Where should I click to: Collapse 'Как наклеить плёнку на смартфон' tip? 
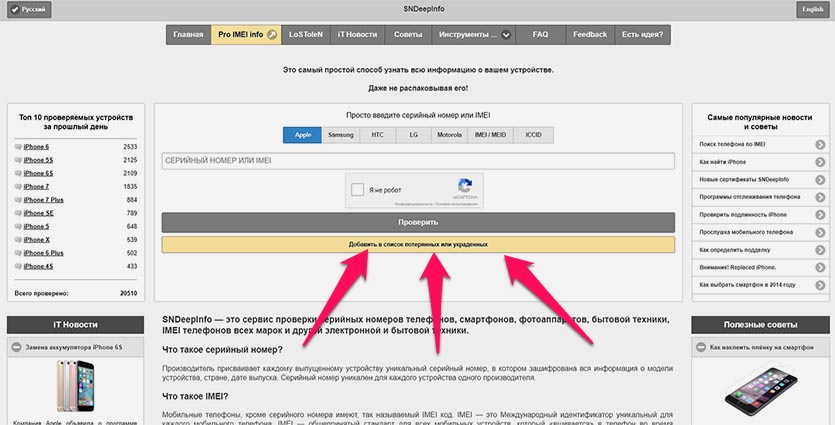tap(701, 347)
